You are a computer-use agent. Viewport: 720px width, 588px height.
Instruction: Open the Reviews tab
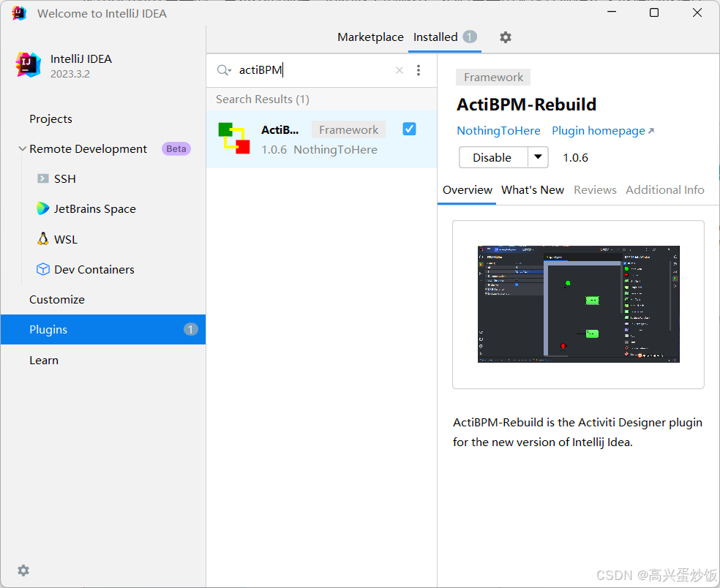595,190
